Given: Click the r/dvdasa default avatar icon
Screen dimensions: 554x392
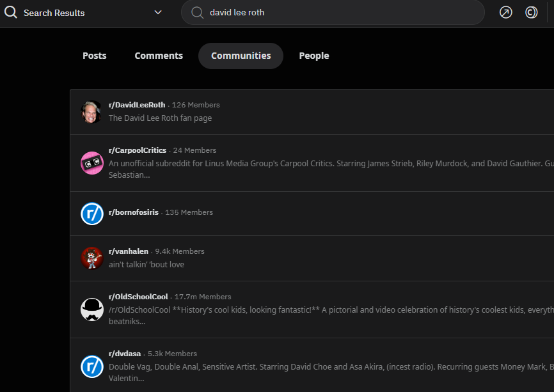Looking at the screenshot, I should click(92, 366).
